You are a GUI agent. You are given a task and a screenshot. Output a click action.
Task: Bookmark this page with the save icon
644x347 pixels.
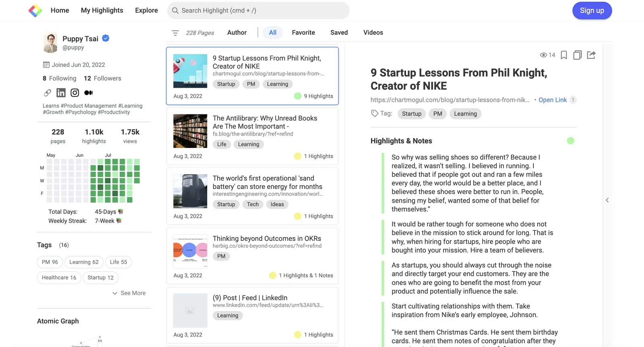click(x=564, y=55)
